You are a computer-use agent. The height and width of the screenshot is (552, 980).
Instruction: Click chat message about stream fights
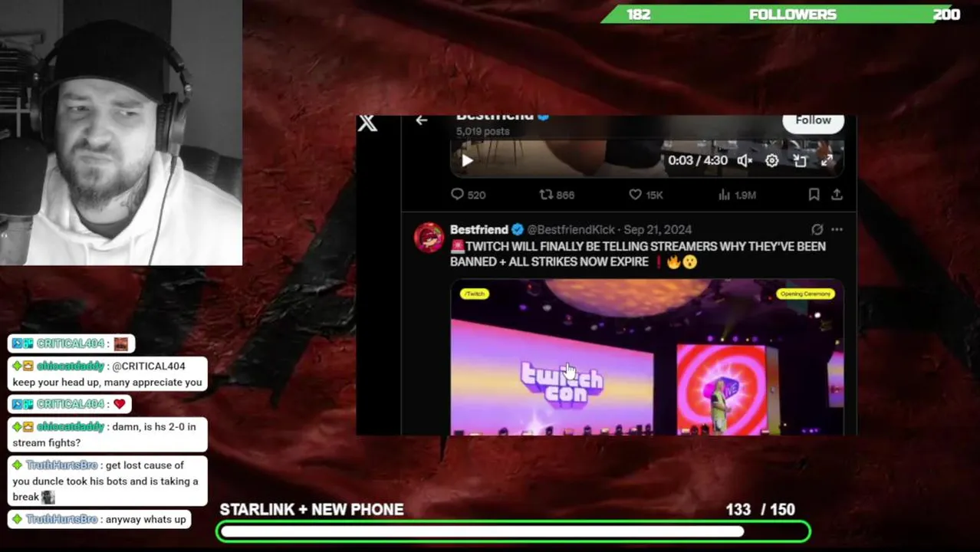pos(107,435)
